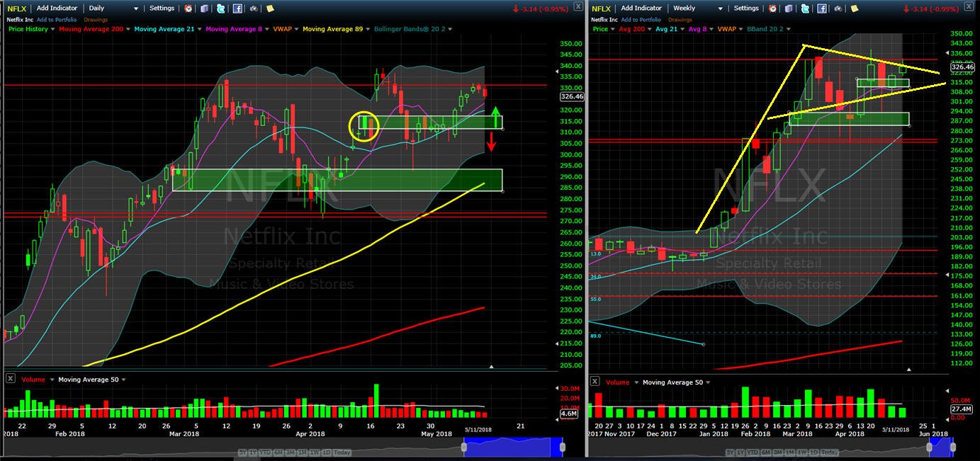Screen dimensions: 980x461
Task: Open Settings in Daily chart toolbar
Action: pyautogui.click(x=162, y=8)
